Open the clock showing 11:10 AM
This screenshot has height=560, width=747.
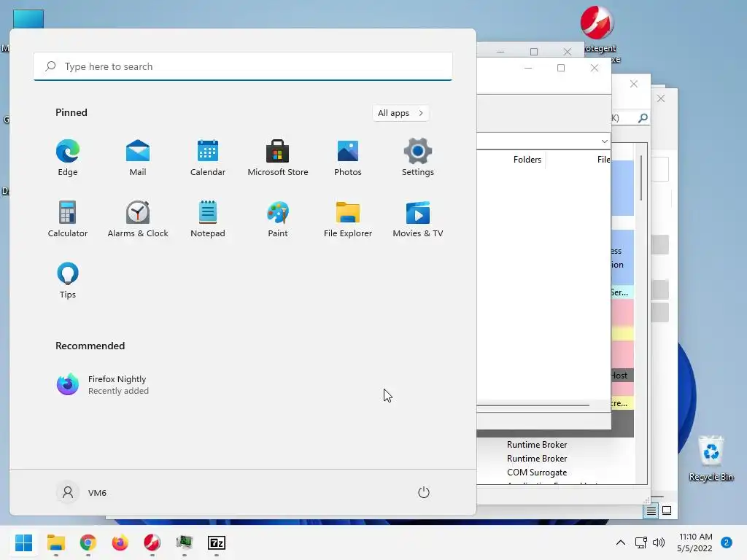(694, 542)
